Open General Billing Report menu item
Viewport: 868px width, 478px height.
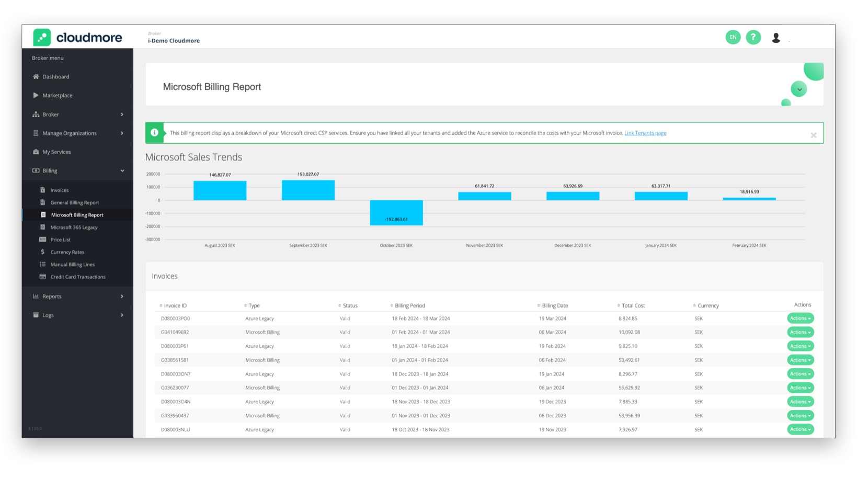[x=74, y=202]
